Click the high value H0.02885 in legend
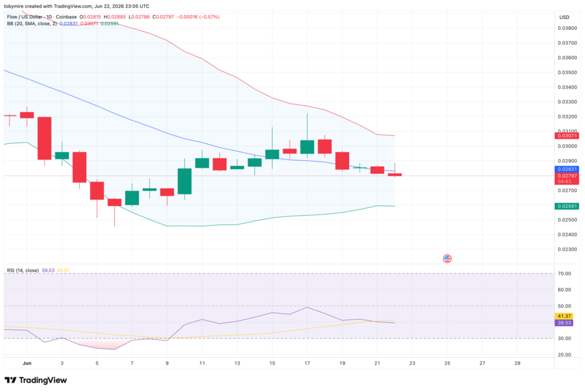This screenshot has height=392, width=585. pos(114,17)
